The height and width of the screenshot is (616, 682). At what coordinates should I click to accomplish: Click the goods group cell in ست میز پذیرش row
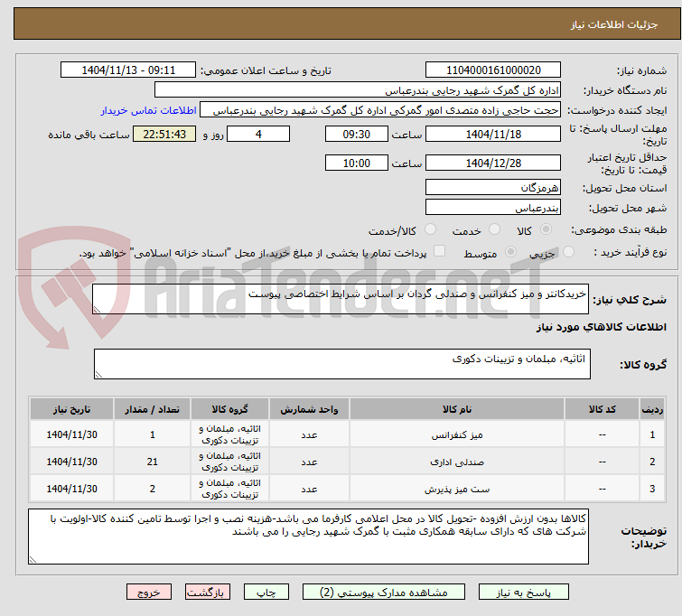click(x=229, y=489)
